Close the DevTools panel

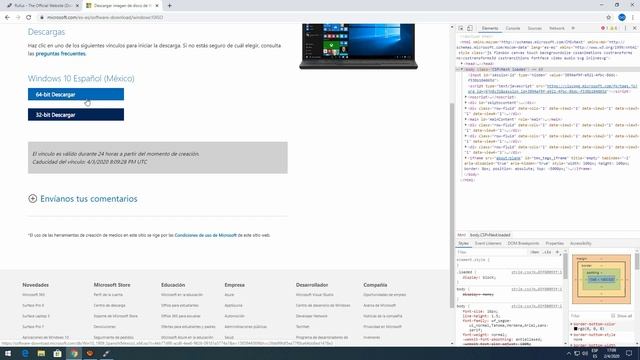coord(635,28)
